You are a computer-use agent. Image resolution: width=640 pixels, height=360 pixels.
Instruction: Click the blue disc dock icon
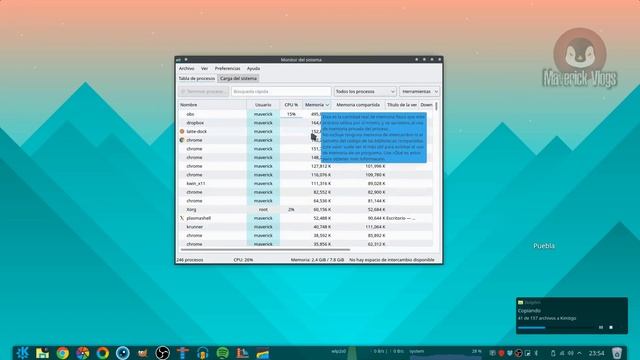[x=122, y=353]
